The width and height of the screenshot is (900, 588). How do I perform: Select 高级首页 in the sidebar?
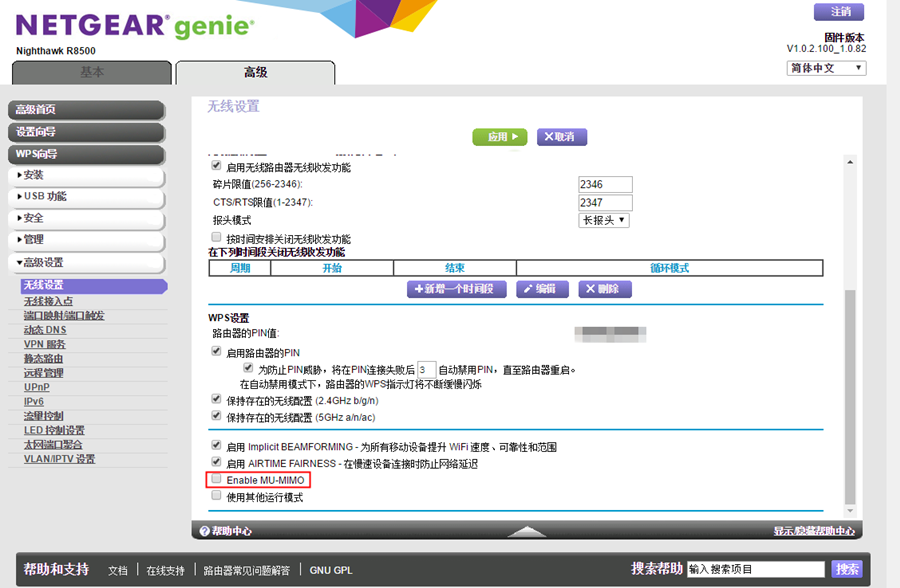87,110
